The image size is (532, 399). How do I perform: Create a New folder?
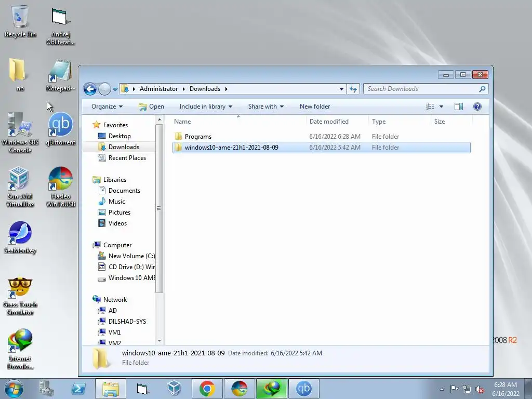coord(315,107)
